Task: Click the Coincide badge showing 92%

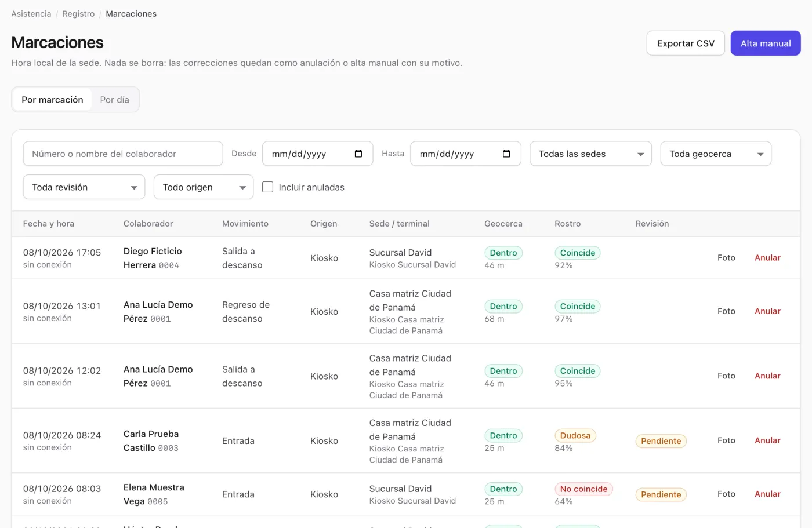Action: [578, 253]
